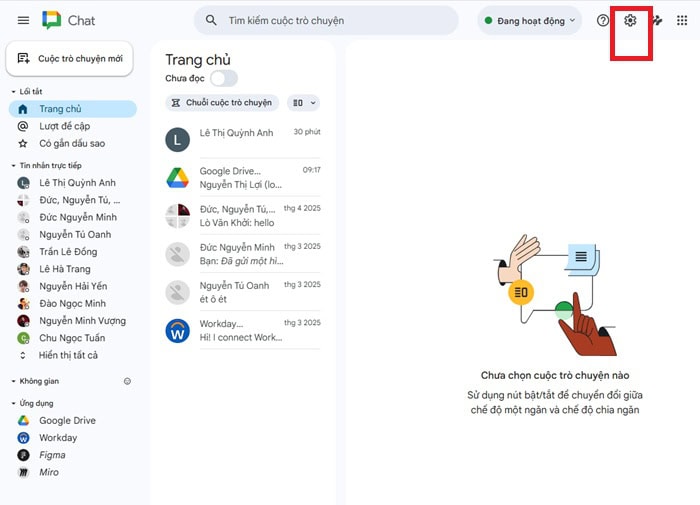Go to Lượt đề cập mentions

click(x=64, y=126)
